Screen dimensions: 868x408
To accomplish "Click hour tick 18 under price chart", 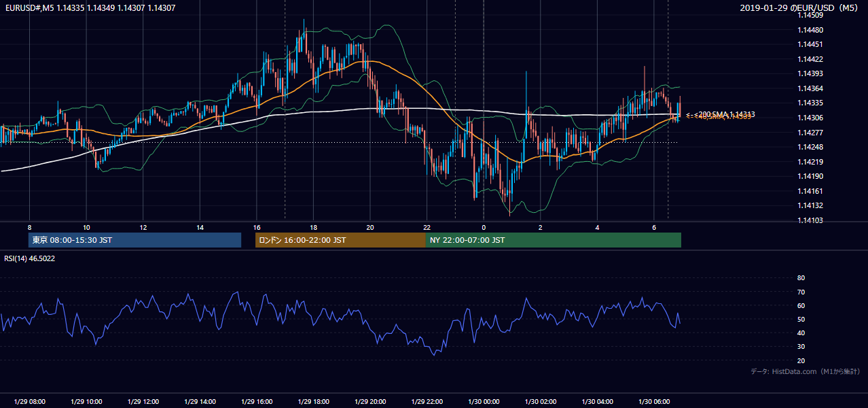I will point(313,227).
